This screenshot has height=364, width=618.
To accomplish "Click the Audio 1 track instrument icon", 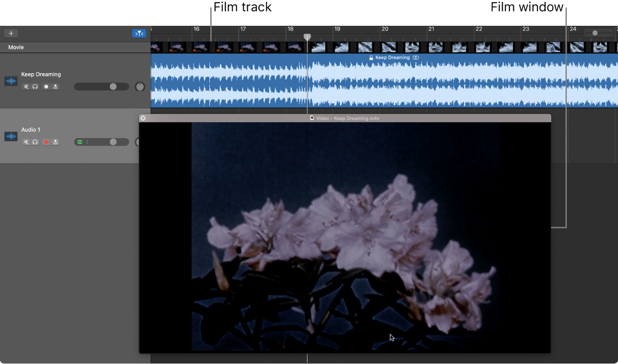I will tap(11, 136).
